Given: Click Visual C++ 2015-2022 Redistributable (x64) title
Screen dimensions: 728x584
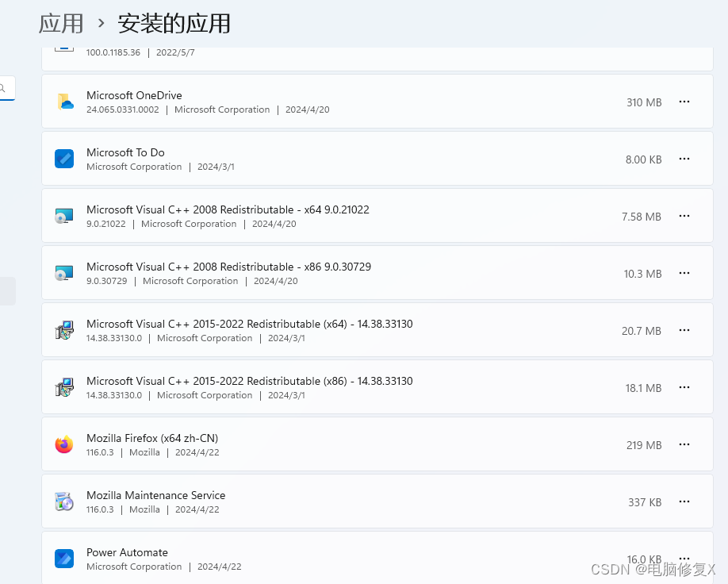Looking at the screenshot, I should 249,324.
